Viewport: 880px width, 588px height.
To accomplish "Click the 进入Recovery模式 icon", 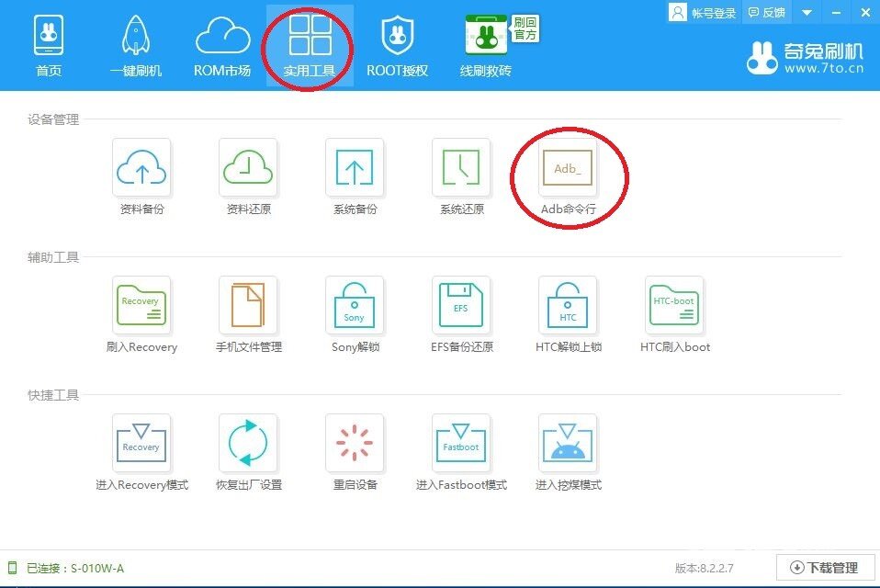I will click(x=141, y=443).
